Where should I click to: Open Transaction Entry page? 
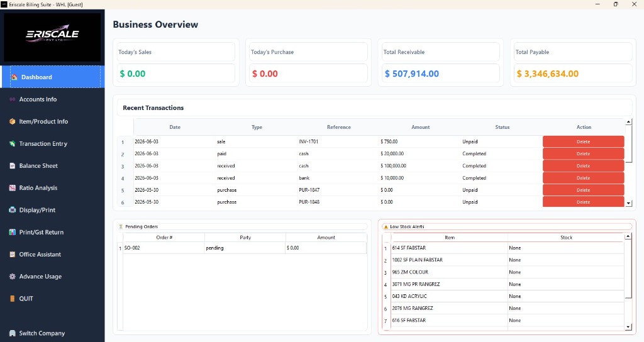point(52,144)
